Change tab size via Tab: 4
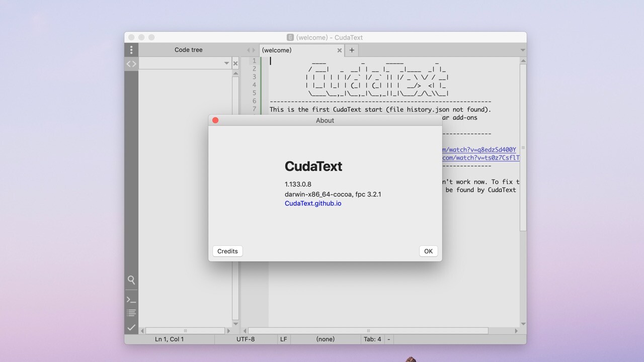644x362 pixels. pos(372,339)
